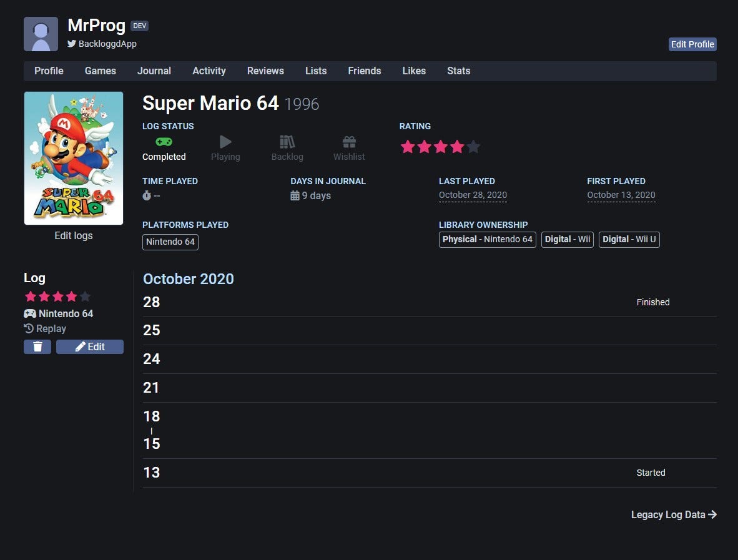This screenshot has height=560, width=738.
Task: Click the Replay history icon
Action: (29, 328)
